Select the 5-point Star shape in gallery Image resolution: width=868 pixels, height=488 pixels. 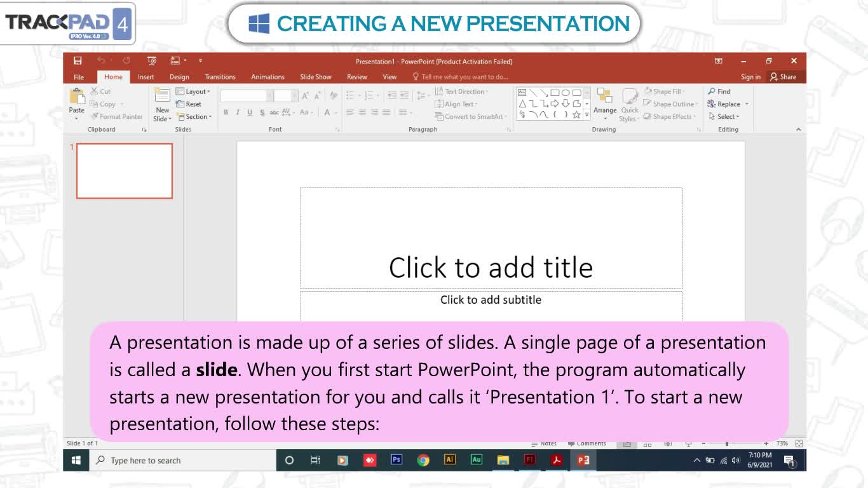pos(576,115)
